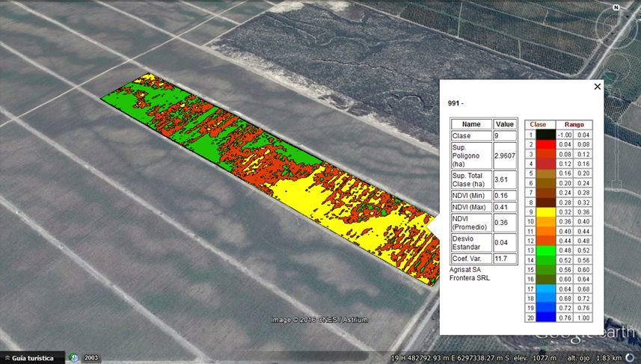Screen dimensions: 641x364
Task: Click the green NDVI zone at polygon's left end
Action: tap(120, 99)
